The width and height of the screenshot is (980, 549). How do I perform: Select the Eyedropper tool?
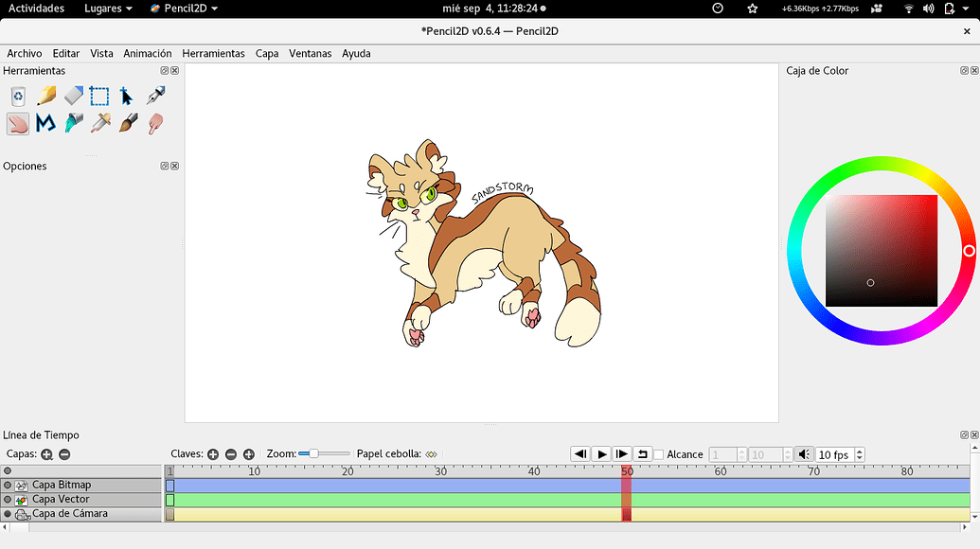click(100, 123)
